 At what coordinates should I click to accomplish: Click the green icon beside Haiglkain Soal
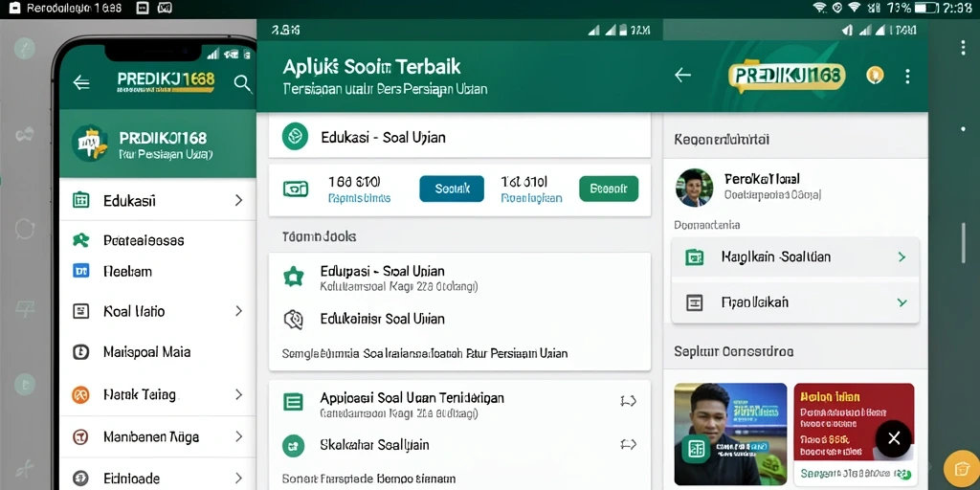click(x=695, y=256)
